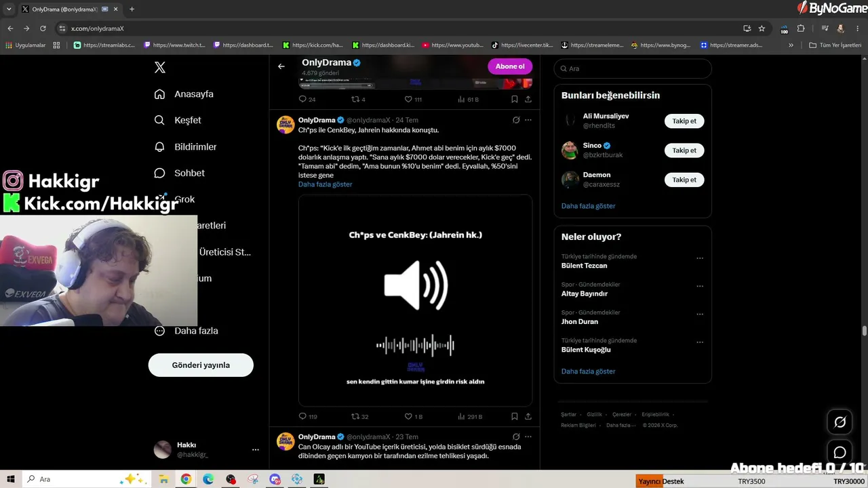
Task: Open the OnlyDrama avatar on the 24 Tem post
Action: tap(285, 125)
